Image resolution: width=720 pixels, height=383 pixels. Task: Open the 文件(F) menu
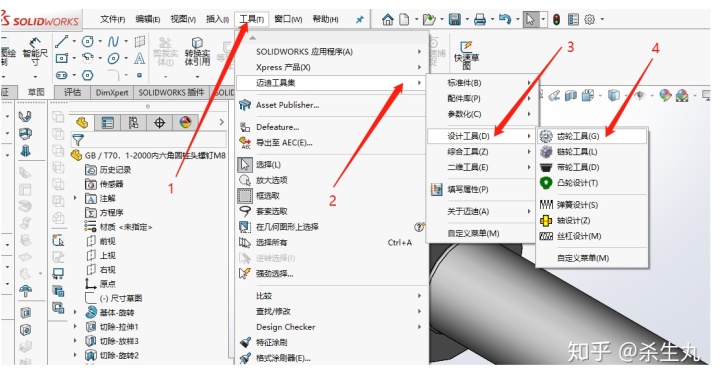click(x=112, y=19)
